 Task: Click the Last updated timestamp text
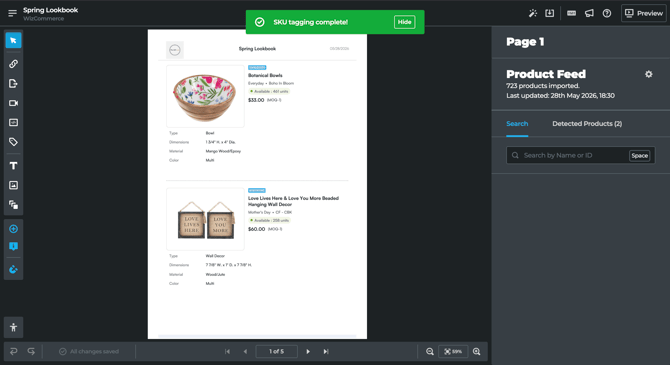click(x=561, y=96)
